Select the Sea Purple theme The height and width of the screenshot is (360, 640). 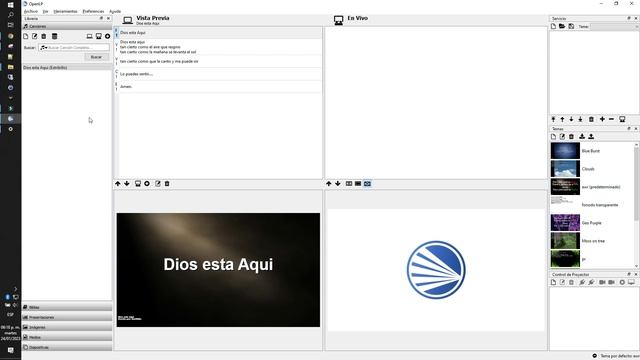point(592,223)
